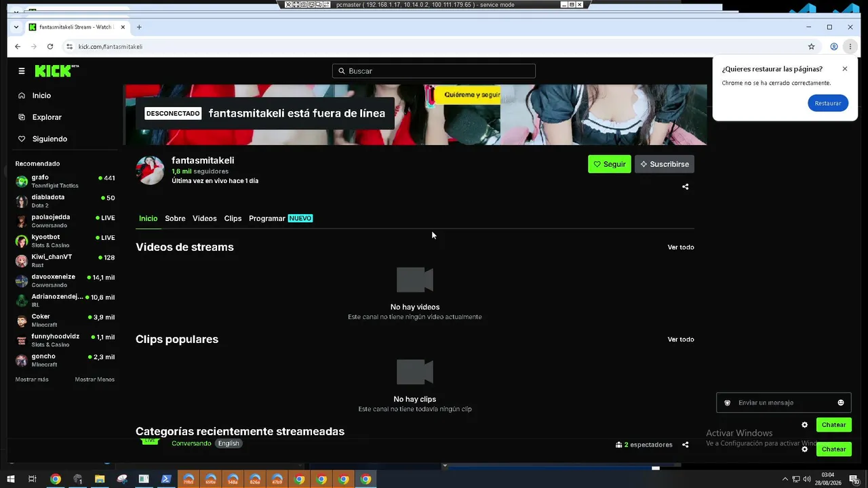This screenshot has width=868, height=488.
Task: Open recommended channel grafo
Action: (x=65, y=182)
